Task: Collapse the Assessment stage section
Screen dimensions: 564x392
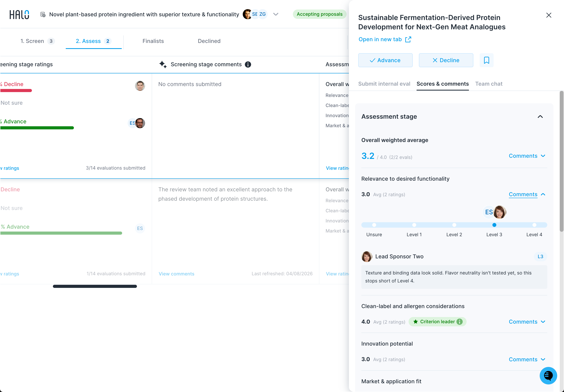Action: point(540,117)
